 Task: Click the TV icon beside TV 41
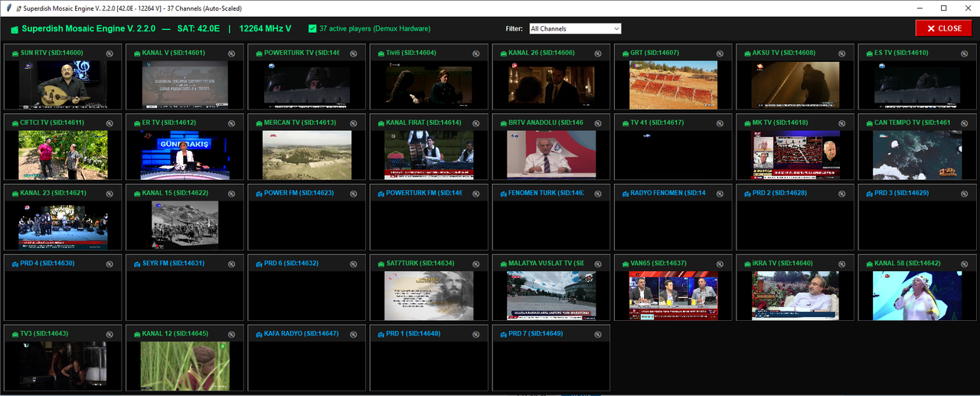tap(625, 123)
